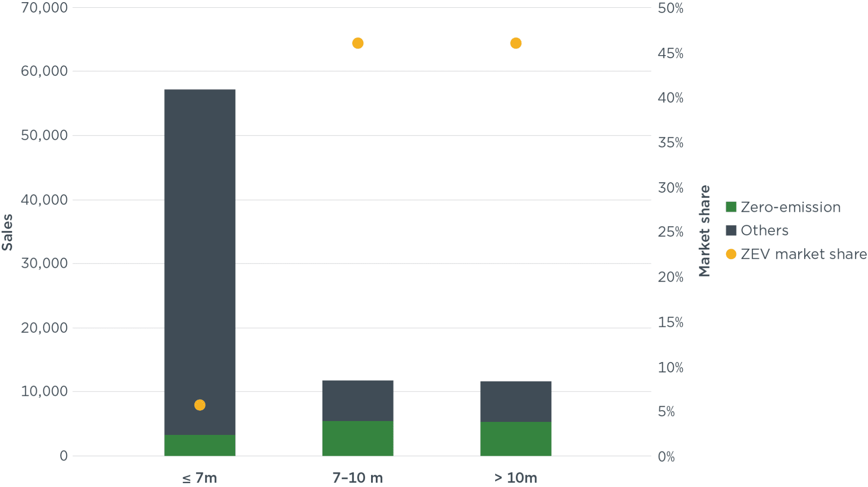
Task: Click the orange dot above the 7–10 m bar
Action: [358, 43]
